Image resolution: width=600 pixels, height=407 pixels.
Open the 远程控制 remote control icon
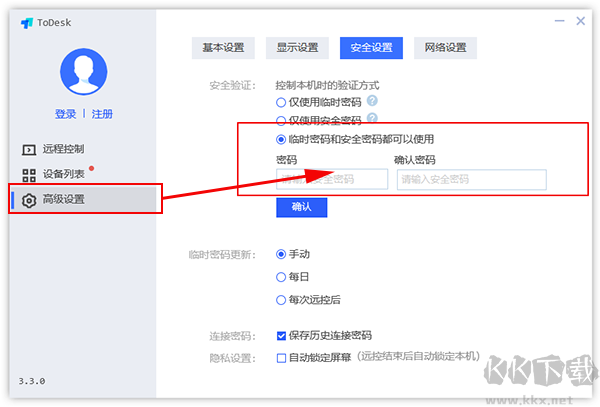(x=29, y=150)
